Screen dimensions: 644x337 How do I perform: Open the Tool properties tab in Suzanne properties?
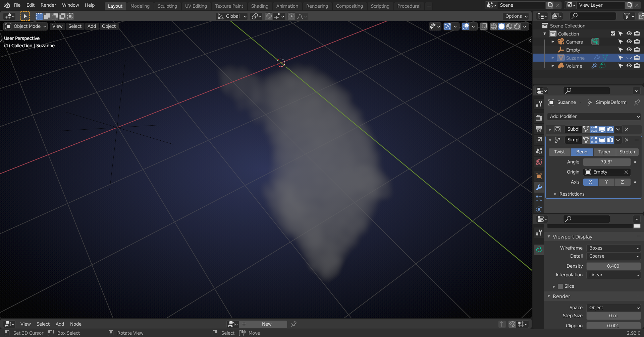(539, 104)
